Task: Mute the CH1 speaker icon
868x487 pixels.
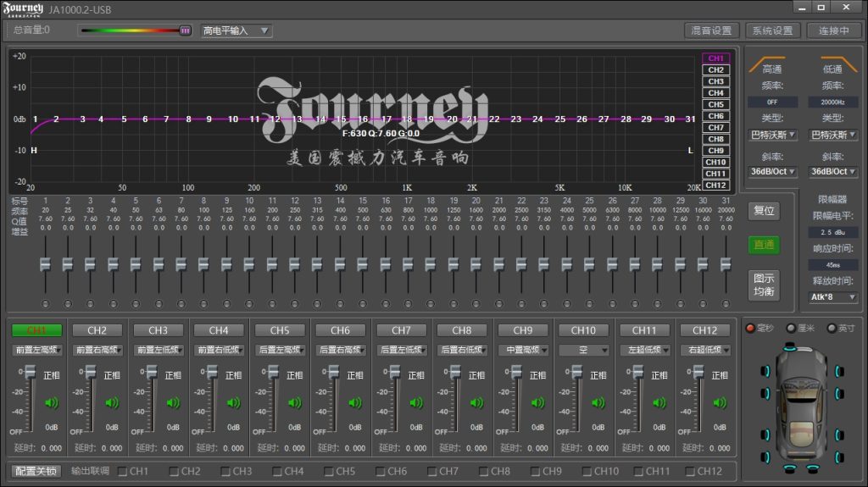Action: coord(52,402)
